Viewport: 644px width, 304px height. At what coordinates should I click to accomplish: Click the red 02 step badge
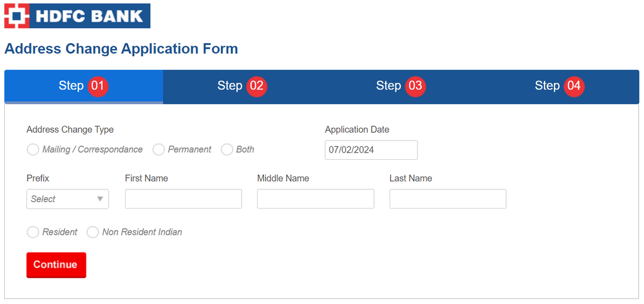tap(257, 86)
